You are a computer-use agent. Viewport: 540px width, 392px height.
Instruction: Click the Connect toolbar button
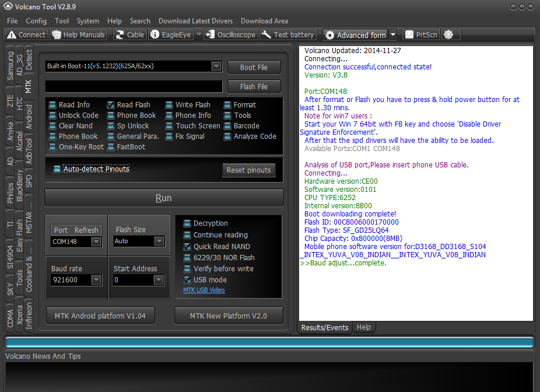(x=26, y=35)
